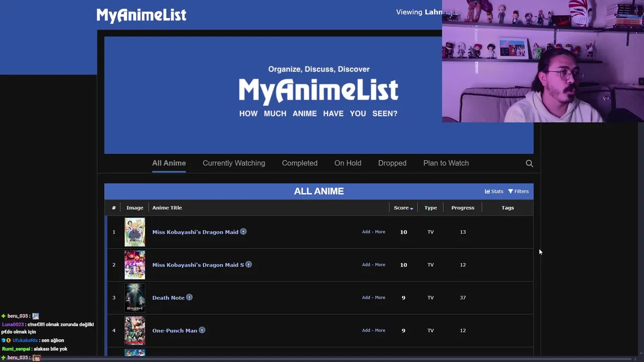644x362 pixels.
Task: Open Miss Kobayashi's Dragon Maid S link
Action: click(198, 265)
